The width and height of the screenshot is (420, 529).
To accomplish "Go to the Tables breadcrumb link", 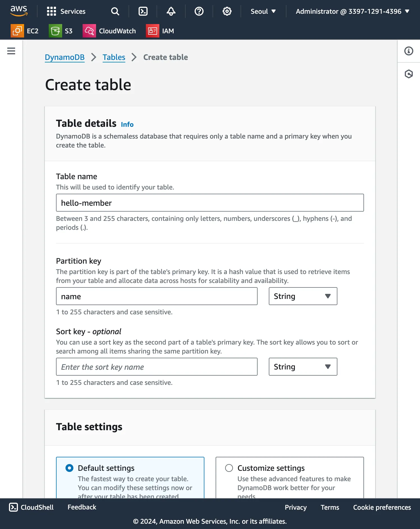I will 114,57.
